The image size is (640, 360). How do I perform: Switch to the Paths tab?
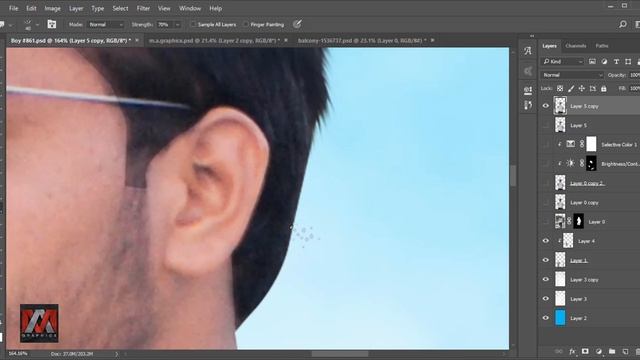coord(602,46)
